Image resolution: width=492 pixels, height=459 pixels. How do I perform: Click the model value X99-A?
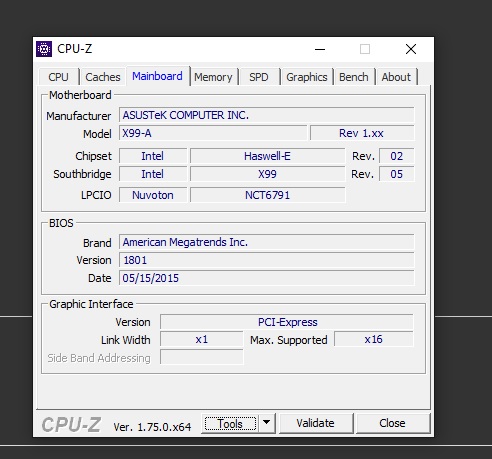(x=213, y=133)
